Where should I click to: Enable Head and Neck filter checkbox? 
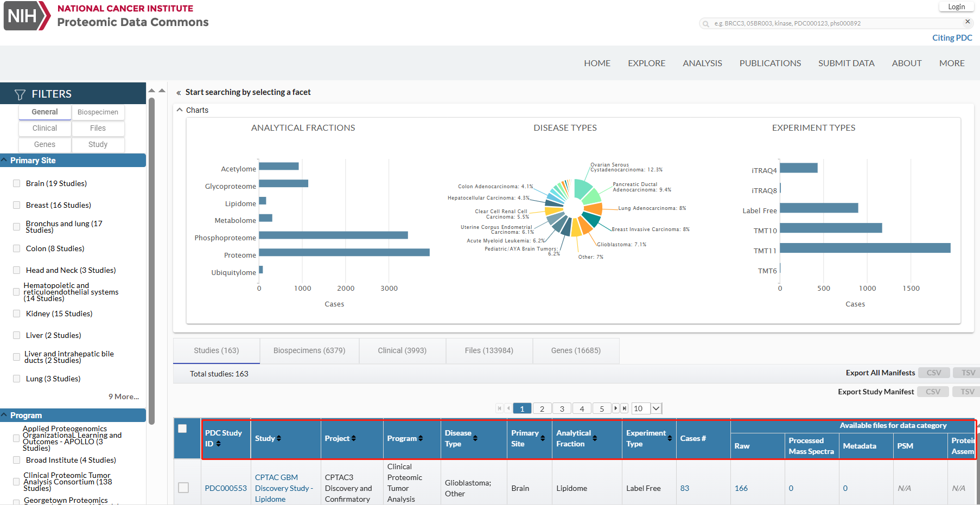[16, 270]
